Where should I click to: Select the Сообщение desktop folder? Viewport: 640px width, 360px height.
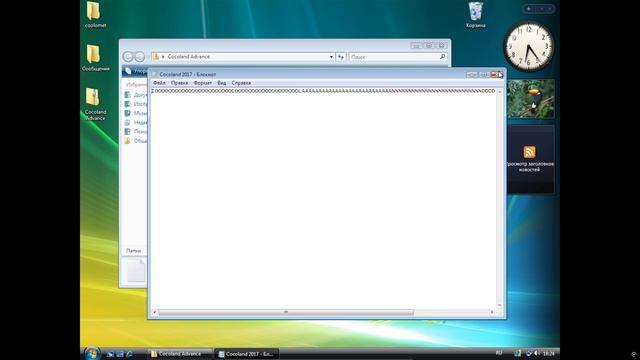pos(95,58)
